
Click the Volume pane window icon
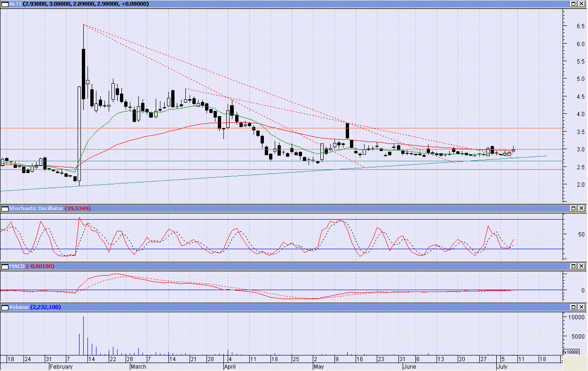(x=6, y=308)
